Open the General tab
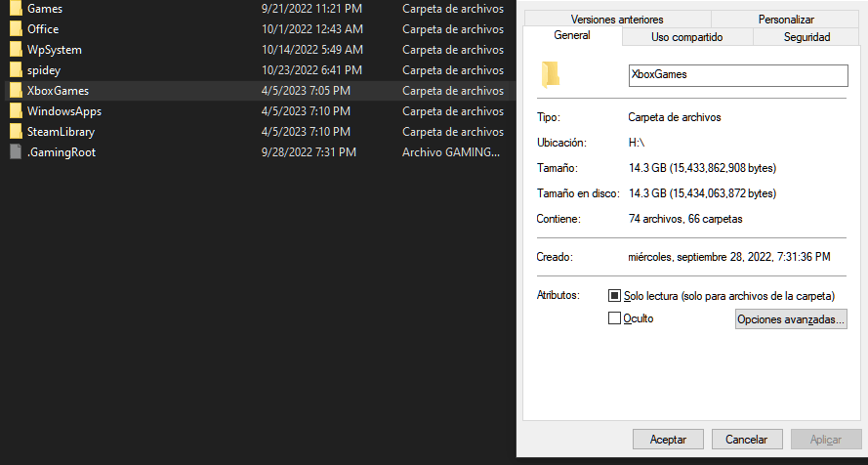The image size is (868, 465). click(x=572, y=35)
